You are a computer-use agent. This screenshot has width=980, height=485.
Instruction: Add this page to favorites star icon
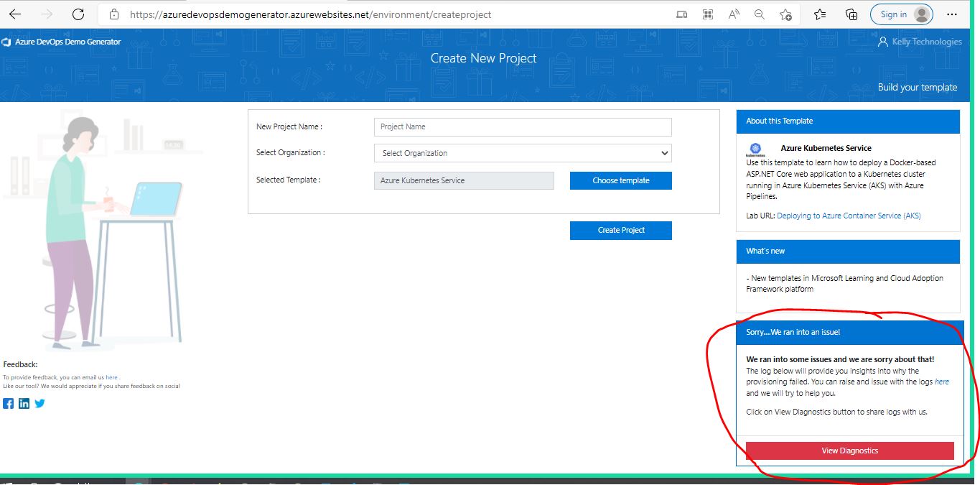786,14
